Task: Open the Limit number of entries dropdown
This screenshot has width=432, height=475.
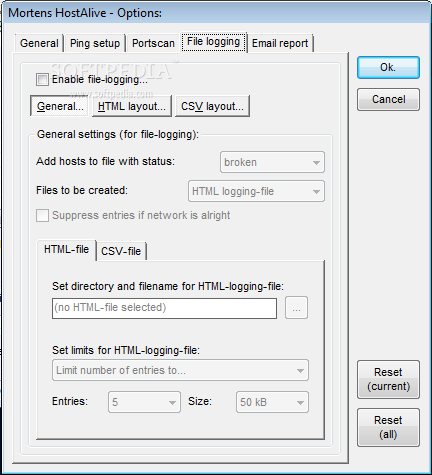Action: click(180, 370)
